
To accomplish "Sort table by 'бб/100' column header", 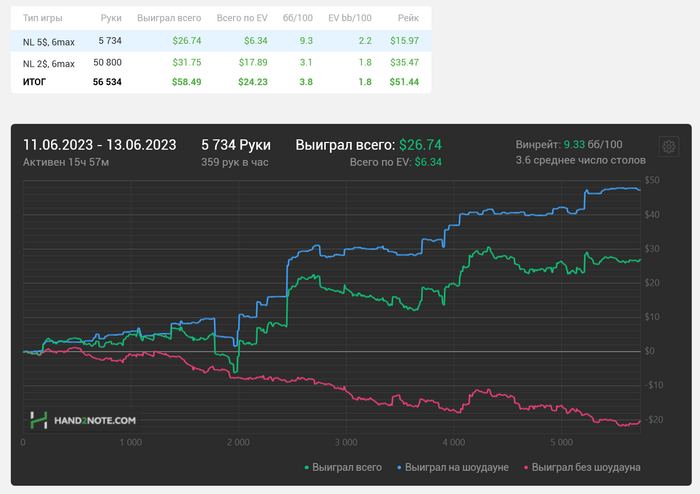I will tap(298, 18).
